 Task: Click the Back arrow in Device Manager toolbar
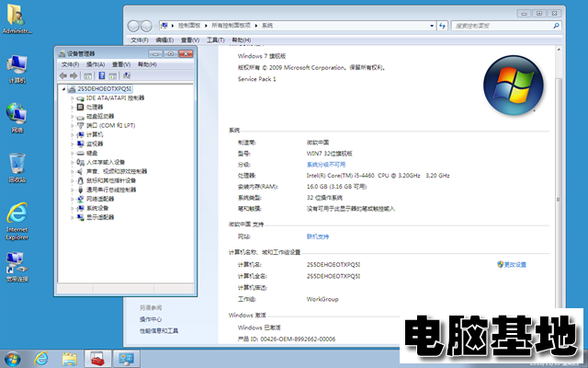(x=63, y=75)
